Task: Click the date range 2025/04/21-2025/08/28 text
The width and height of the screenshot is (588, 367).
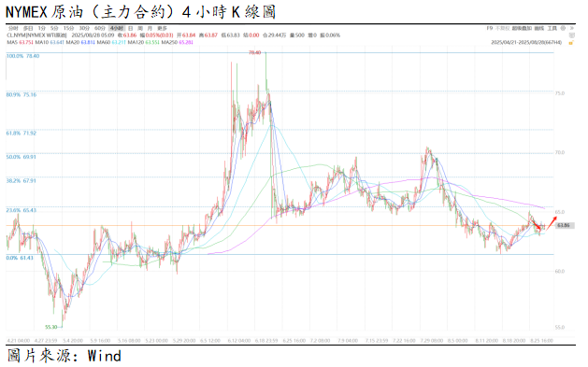Action: [x=527, y=43]
